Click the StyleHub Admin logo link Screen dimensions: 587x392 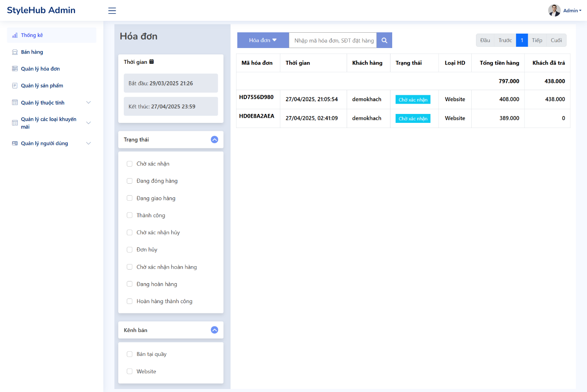click(x=41, y=10)
